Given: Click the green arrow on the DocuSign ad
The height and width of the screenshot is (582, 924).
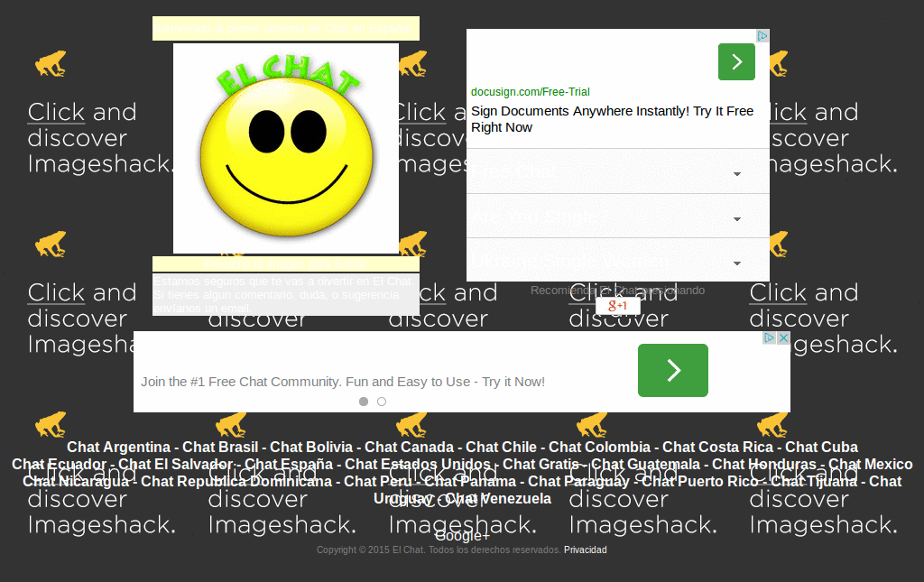Looking at the screenshot, I should 736,61.
